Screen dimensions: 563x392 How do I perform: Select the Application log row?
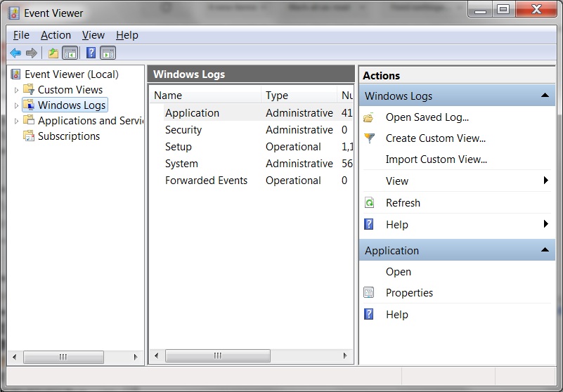tap(252, 112)
